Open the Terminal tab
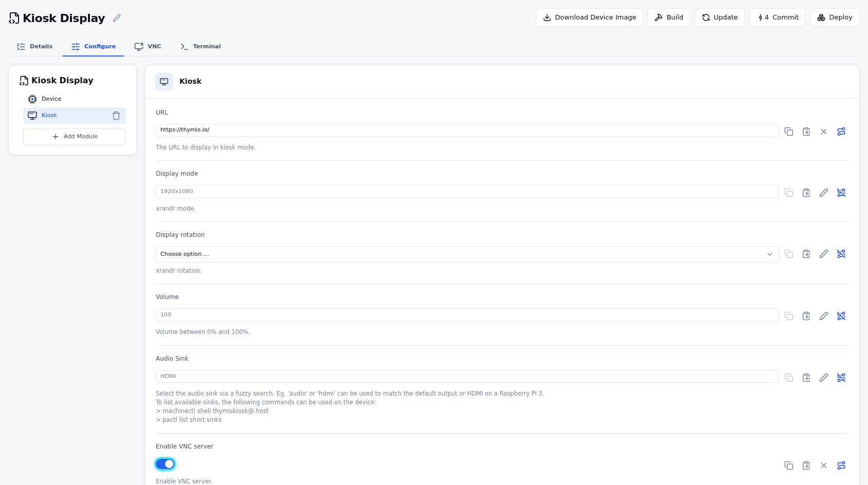 click(201, 46)
